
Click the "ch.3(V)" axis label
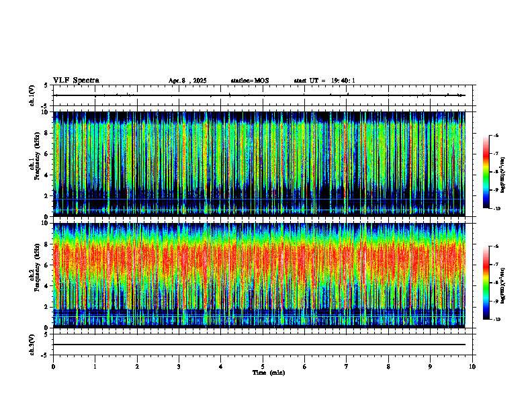(x=32, y=345)
